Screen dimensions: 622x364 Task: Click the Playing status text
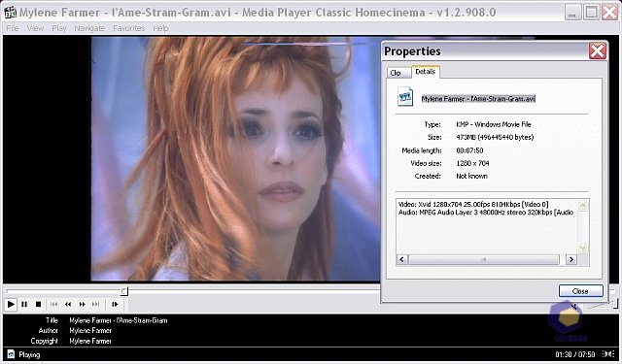coord(29,354)
